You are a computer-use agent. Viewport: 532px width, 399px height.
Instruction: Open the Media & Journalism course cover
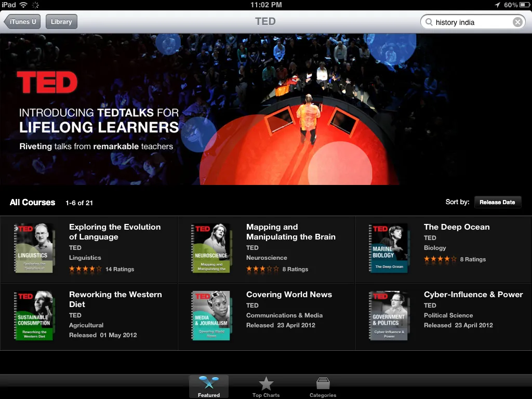tap(211, 315)
